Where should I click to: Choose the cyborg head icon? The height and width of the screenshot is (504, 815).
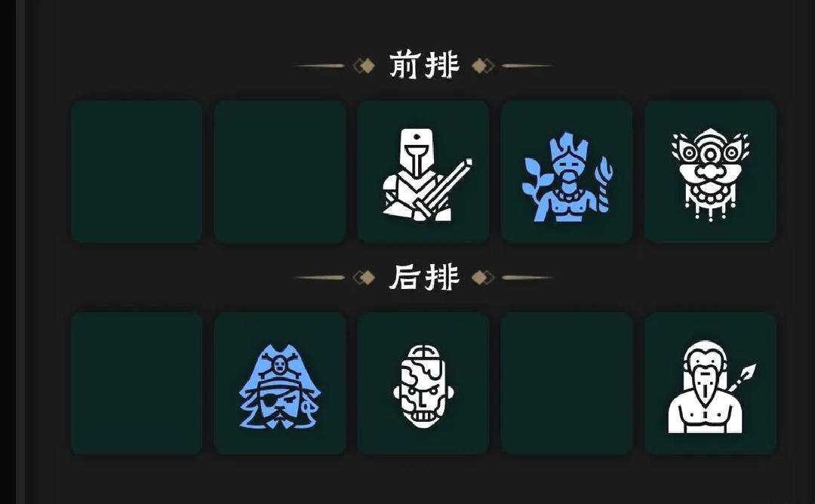[x=423, y=383]
